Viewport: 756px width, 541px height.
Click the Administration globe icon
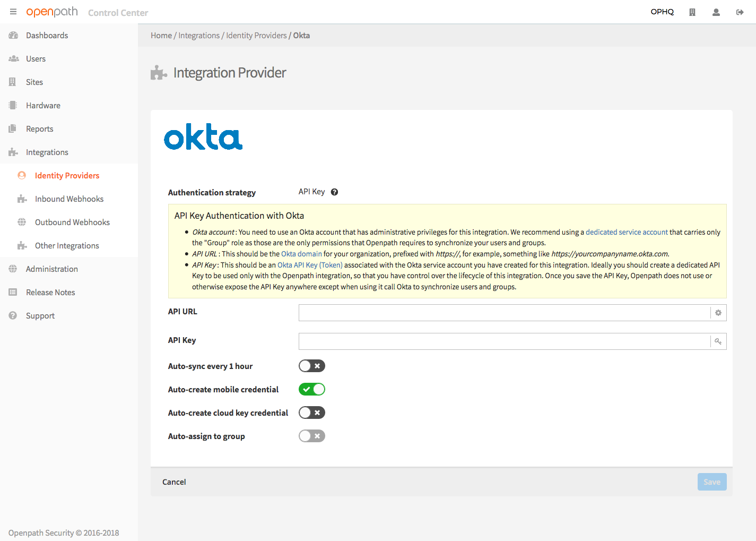coord(13,269)
